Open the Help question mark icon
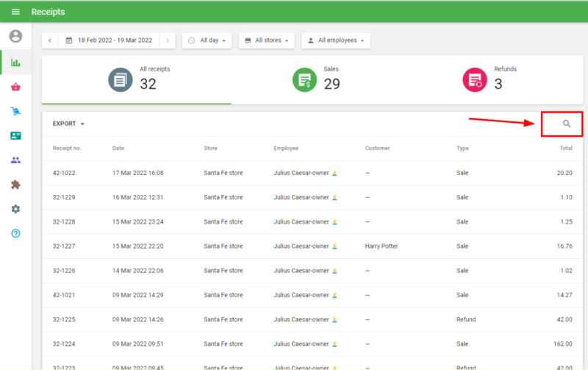Screen dimensions: 588x370 [15, 233]
